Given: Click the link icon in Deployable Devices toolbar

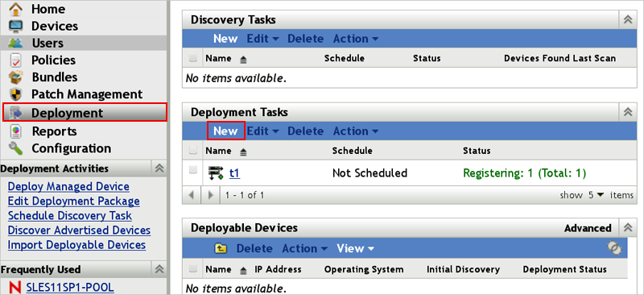Looking at the screenshot, I should (614, 247).
